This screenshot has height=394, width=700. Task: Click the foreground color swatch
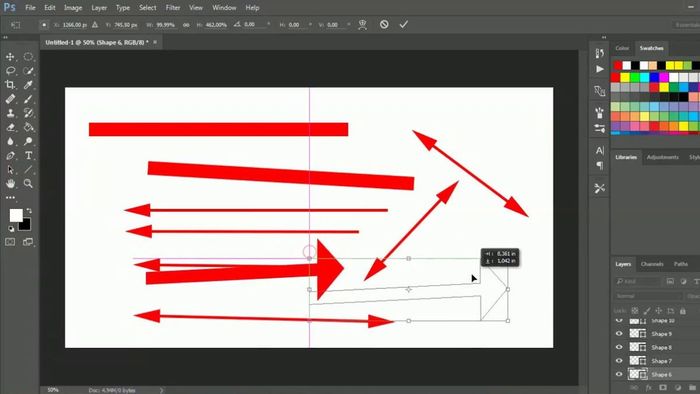(16, 216)
